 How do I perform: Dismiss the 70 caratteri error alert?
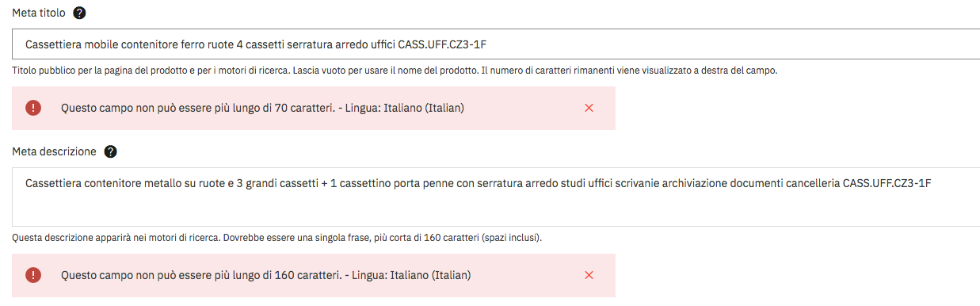tap(589, 108)
